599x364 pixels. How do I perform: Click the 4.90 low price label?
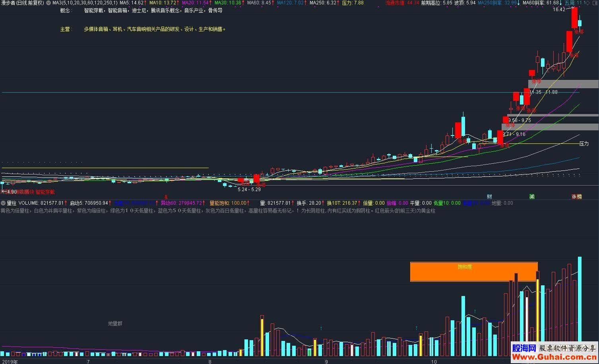(x=12, y=192)
